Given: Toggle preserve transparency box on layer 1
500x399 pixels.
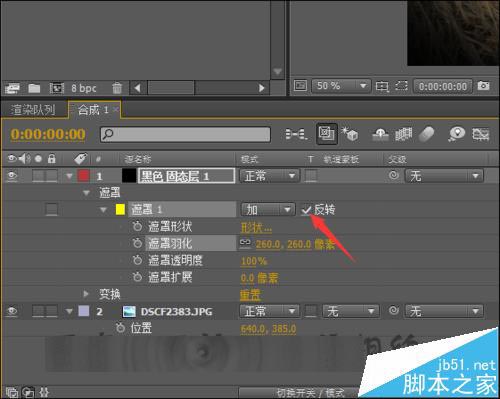Looking at the screenshot, I should (311, 176).
